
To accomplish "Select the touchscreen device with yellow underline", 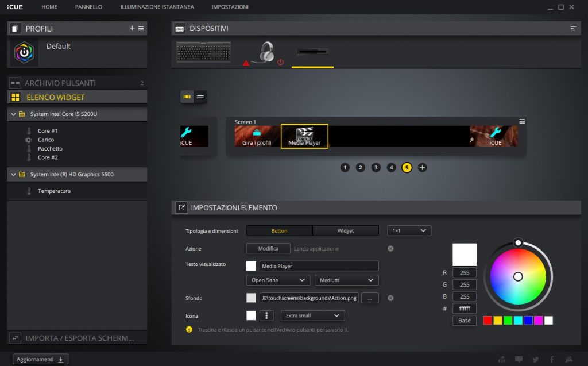I will tap(312, 52).
